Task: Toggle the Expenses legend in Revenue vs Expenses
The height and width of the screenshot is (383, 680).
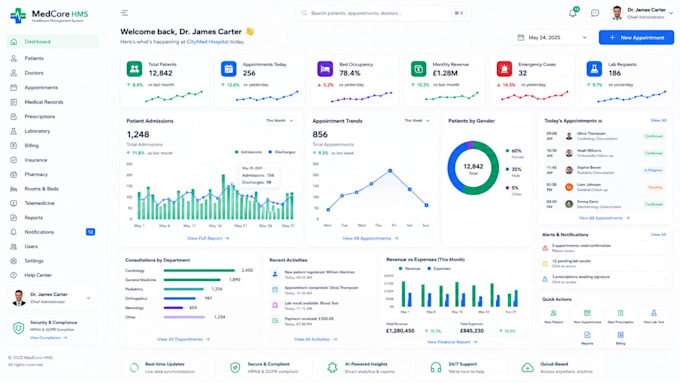Action: pyautogui.click(x=439, y=268)
